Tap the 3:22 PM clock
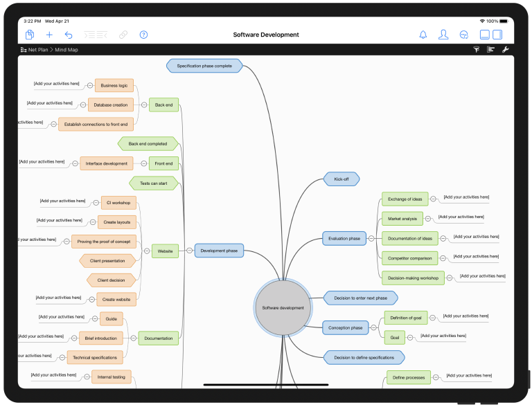The height and width of the screenshot is (407, 532). point(33,21)
